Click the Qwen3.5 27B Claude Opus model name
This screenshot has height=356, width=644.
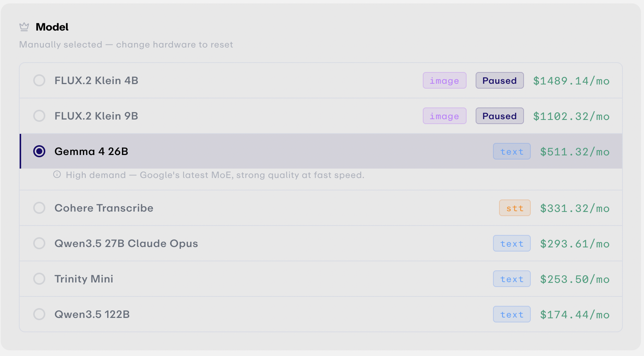(x=126, y=244)
